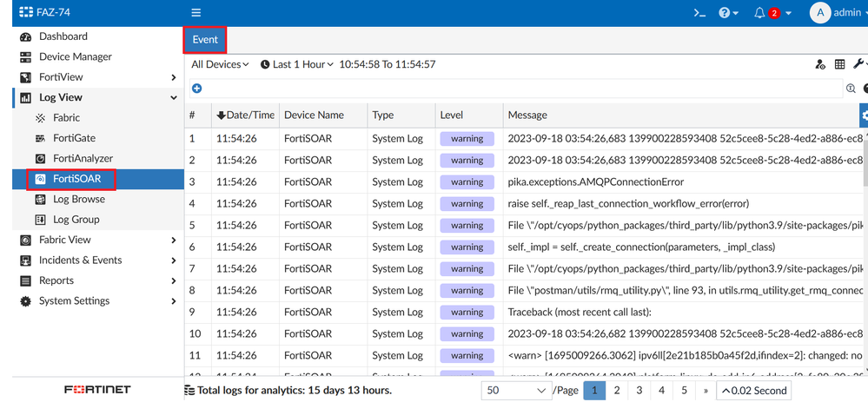Click the Log View chart icon

(x=25, y=98)
